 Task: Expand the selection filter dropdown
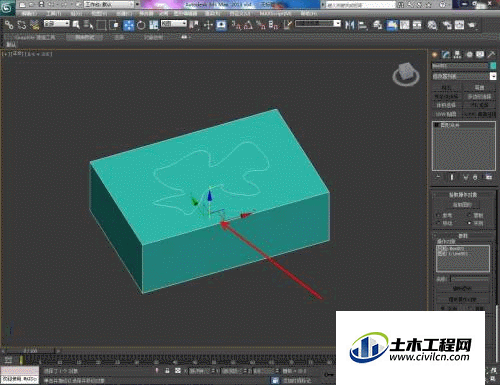(57, 24)
